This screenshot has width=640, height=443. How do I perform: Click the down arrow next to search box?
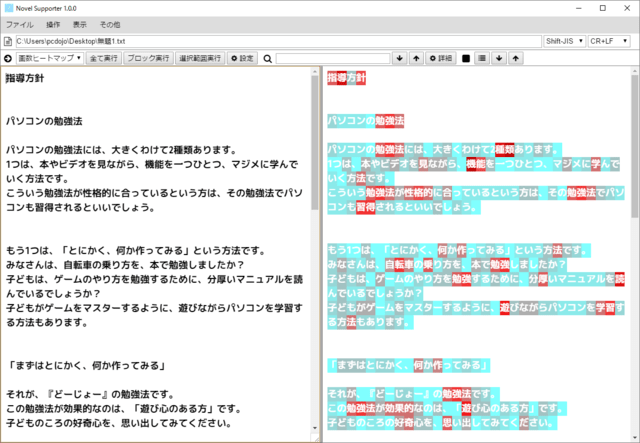point(400,59)
